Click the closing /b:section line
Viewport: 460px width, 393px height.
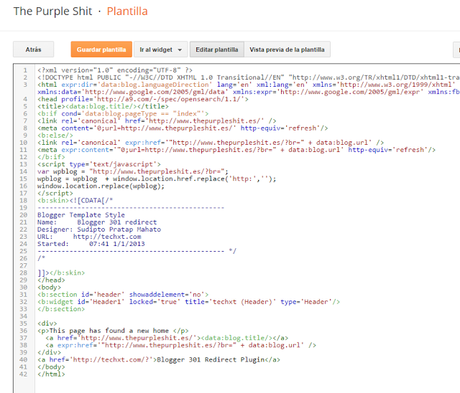[x=61, y=309]
